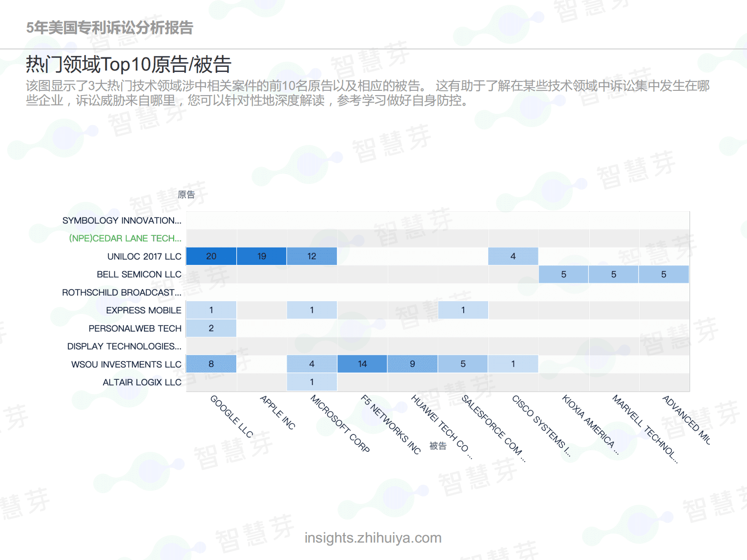
Task: Click the HUAWEI TECH CO defendant label
Action: 442,426
